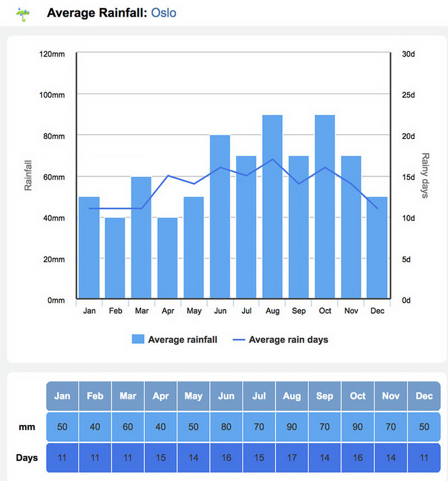The height and width of the screenshot is (481, 448).
Task: Click the Average rain days legend line marker
Action: pyautogui.click(x=239, y=339)
